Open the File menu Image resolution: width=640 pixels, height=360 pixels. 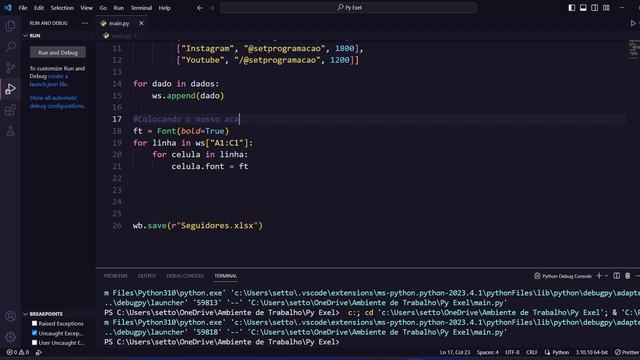tap(23, 8)
